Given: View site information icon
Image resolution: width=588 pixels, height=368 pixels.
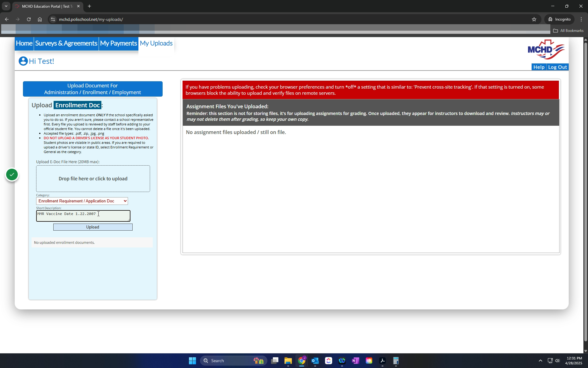Looking at the screenshot, I should point(53,19).
